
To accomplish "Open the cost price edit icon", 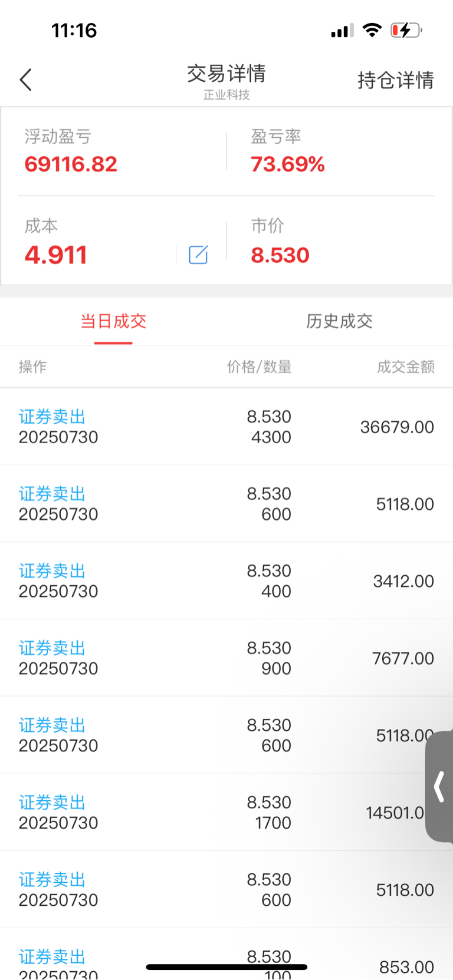I will tap(198, 255).
